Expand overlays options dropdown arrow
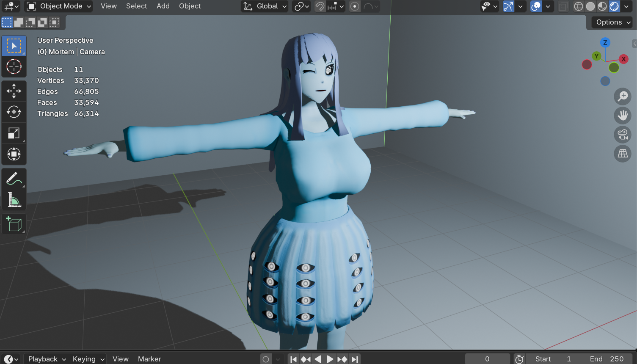The width and height of the screenshot is (637, 364). (x=548, y=6)
